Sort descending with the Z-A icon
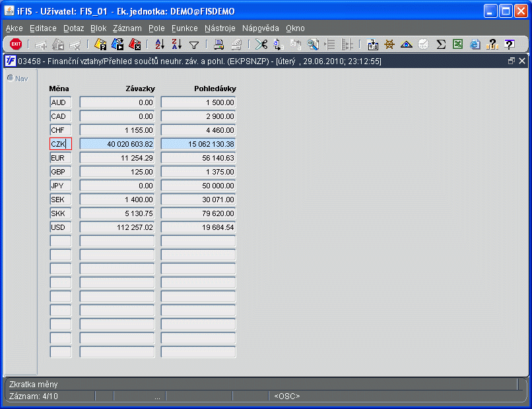Screen dimensions: 532x409 (x=177, y=44)
